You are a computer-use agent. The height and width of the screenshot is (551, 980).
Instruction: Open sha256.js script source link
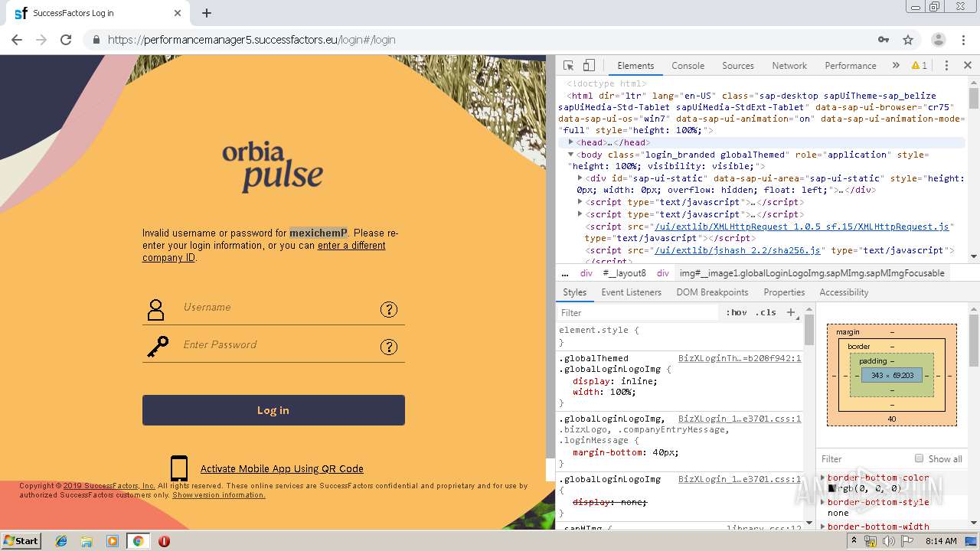coord(737,250)
